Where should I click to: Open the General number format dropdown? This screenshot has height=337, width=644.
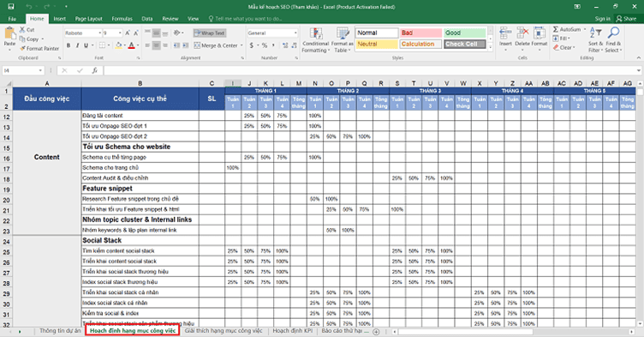pyautogui.click(x=295, y=33)
